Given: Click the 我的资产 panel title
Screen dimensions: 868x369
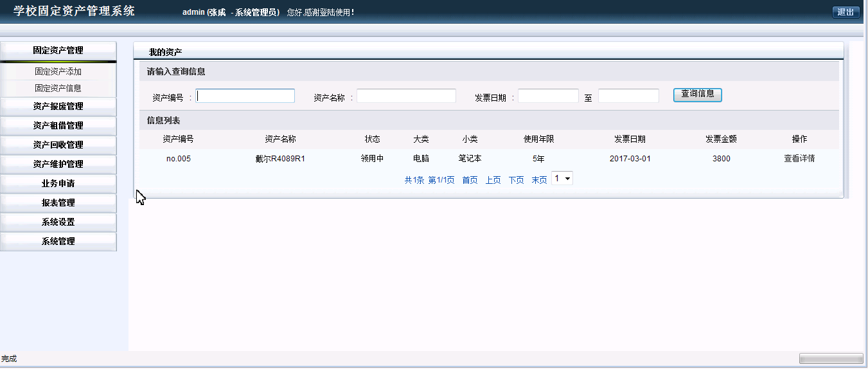Looking at the screenshot, I should 165,52.
